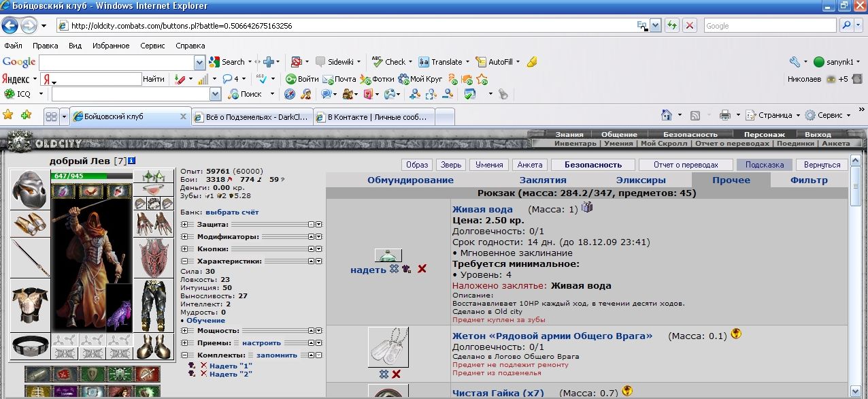
Task: Click the browser Refresh button
Action: click(x=672, y=26)
